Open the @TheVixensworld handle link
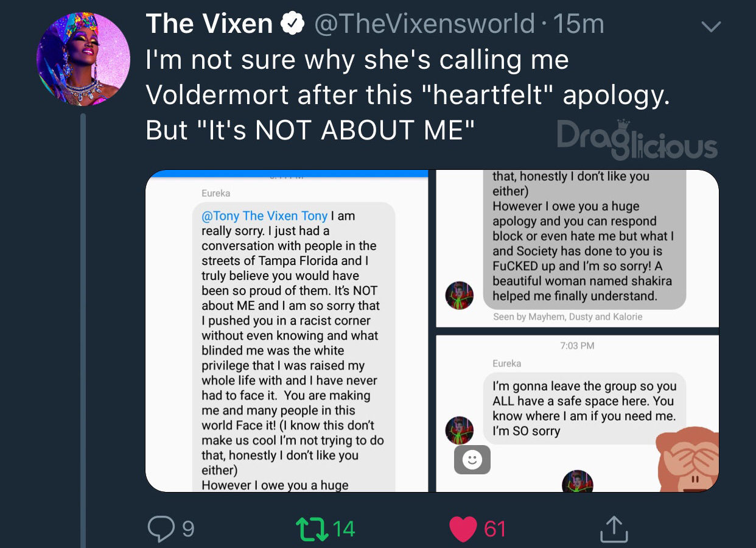This screenshot has width=756, height=548. click(x=424, y=24)
